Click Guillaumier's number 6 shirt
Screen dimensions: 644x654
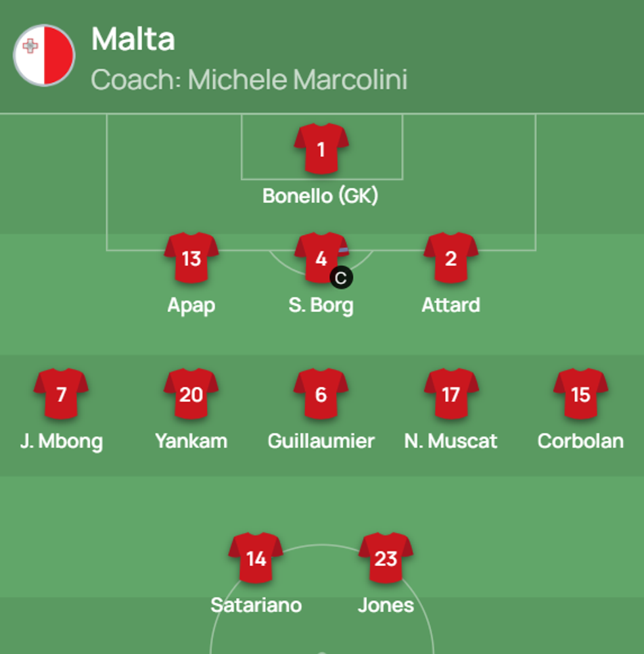(321, 394)
